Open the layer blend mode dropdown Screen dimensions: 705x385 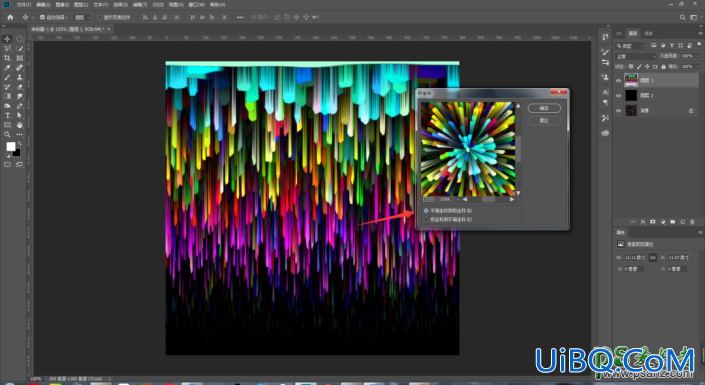click(635, 56)
